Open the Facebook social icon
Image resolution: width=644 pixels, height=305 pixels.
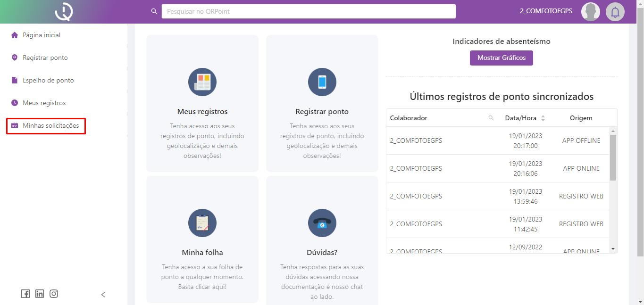(x=25, y=294)
